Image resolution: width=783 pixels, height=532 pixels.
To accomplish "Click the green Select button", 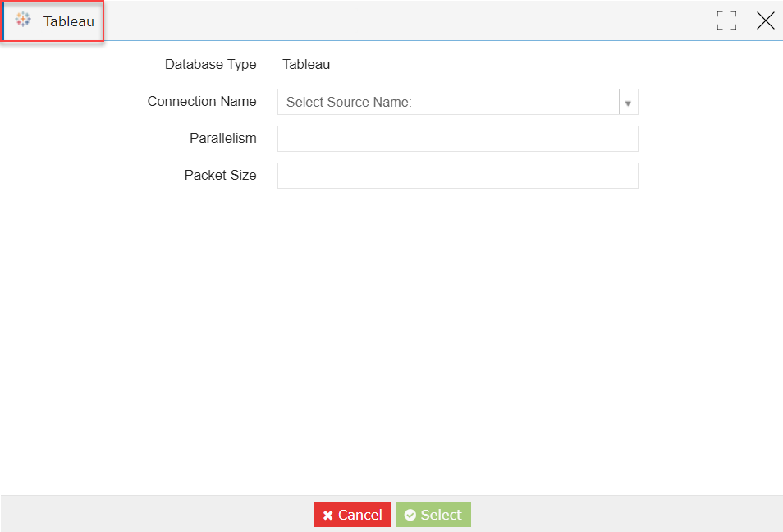I will [x=433, y=515].
